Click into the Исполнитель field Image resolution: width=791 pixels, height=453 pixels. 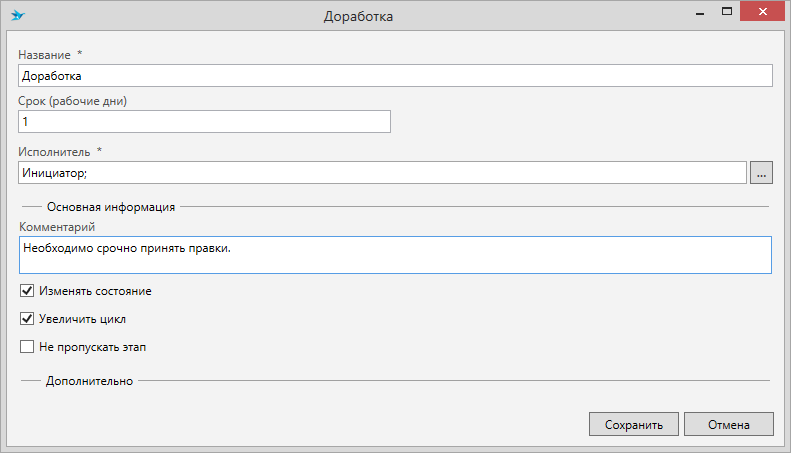click(382, 173)
